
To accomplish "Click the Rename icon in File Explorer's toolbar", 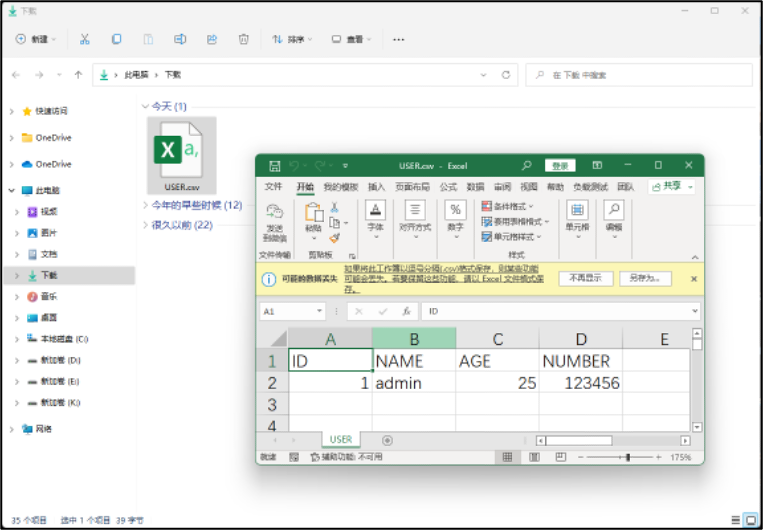I will click(x=180, y=39).
